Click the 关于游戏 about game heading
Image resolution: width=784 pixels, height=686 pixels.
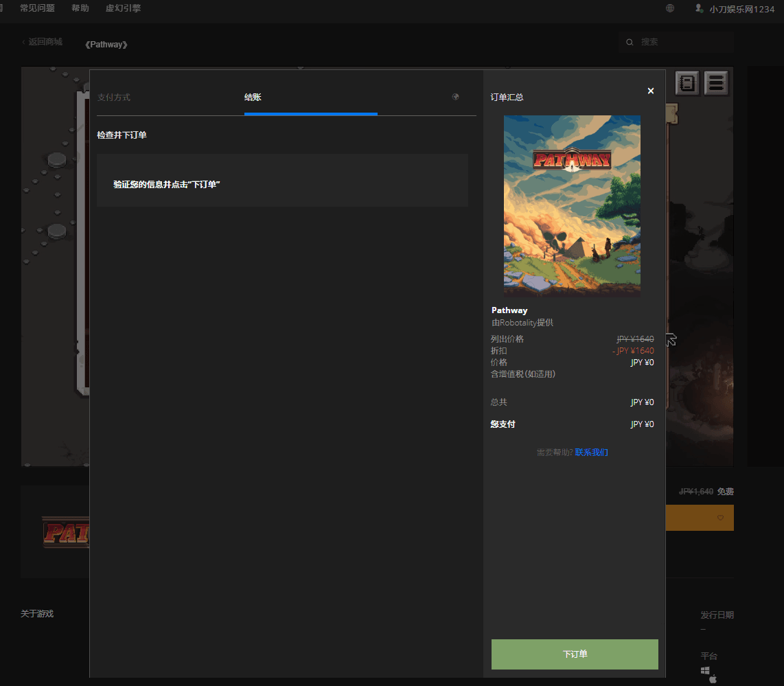(37, 613)
